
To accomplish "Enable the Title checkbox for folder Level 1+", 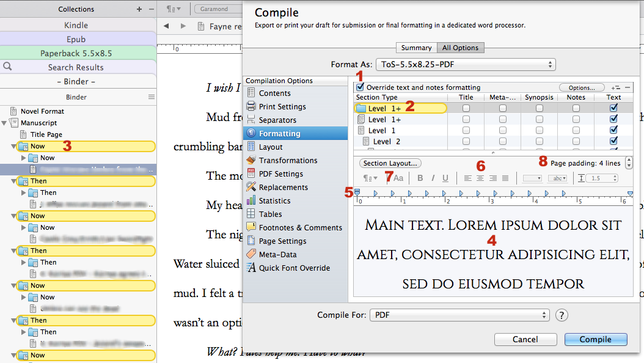I will [x=466, y=108].
